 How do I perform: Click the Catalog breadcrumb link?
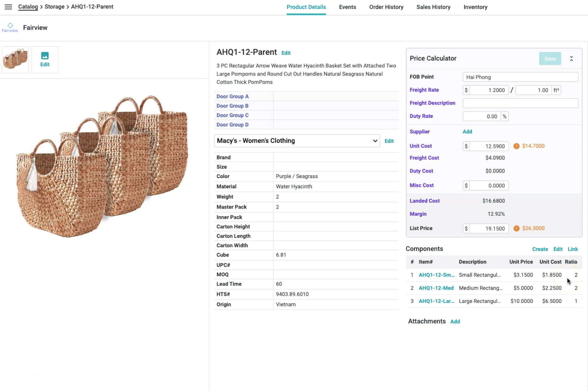tap(28, 7)
